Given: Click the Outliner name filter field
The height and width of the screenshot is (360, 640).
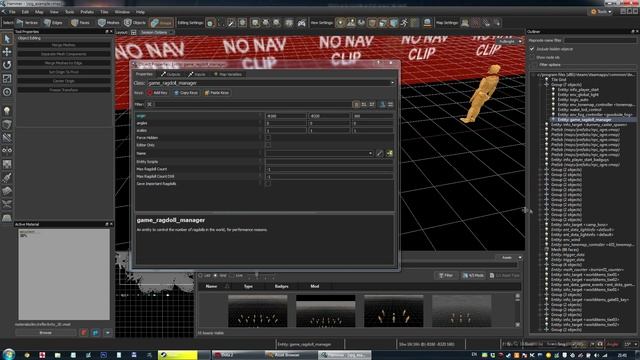Looking at the screenshot, I should pos(600,41).
